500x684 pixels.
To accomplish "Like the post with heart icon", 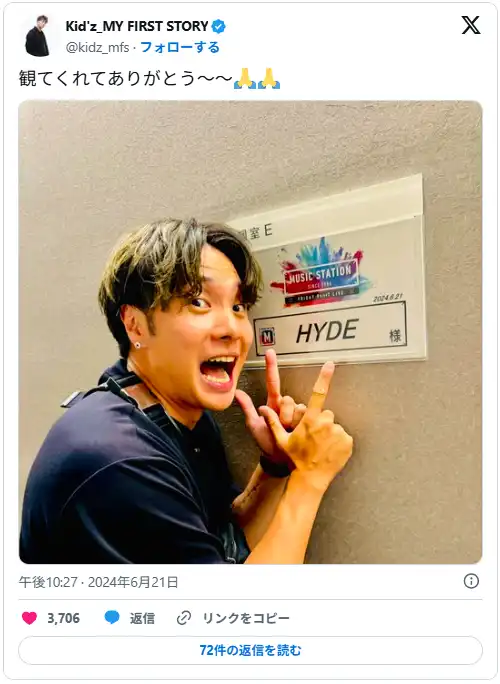I will [29, 618].
